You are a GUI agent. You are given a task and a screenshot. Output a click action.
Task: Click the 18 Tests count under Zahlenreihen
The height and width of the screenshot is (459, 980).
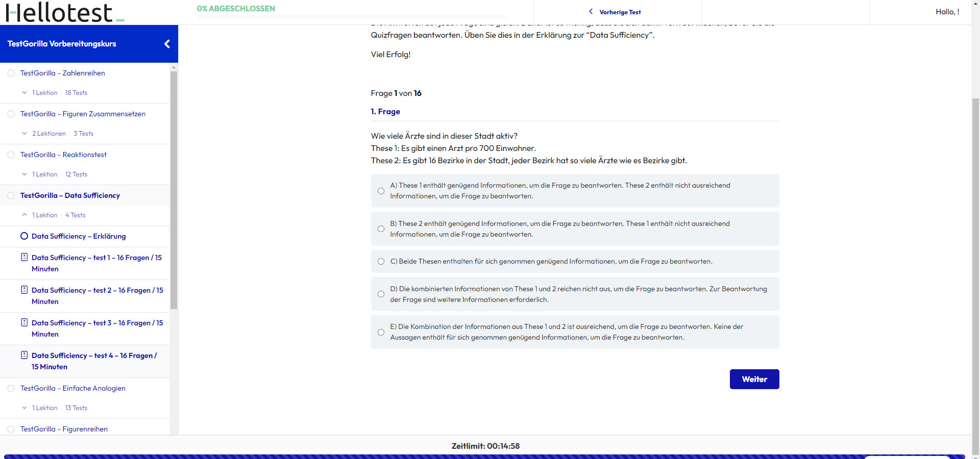point(76,93)
